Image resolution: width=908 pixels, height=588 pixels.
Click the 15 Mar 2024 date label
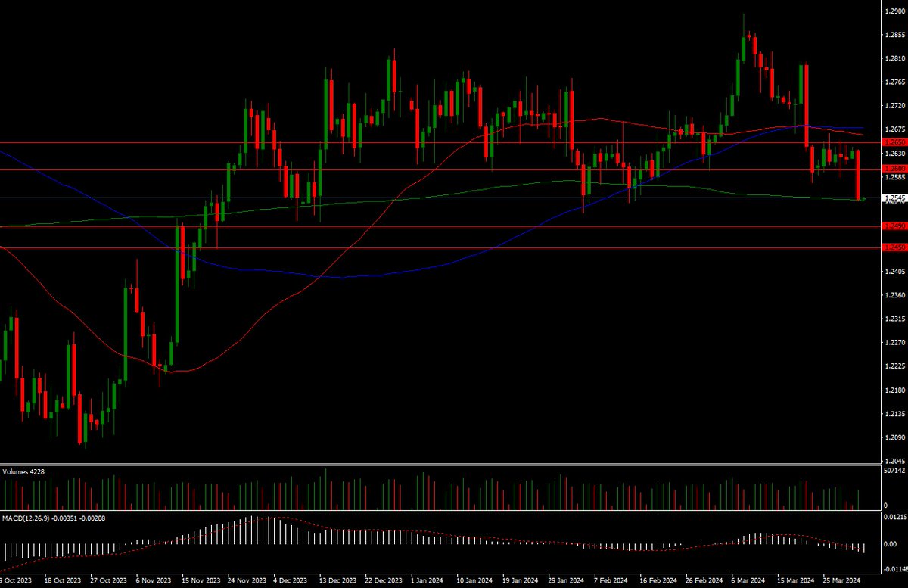(795, 581)
